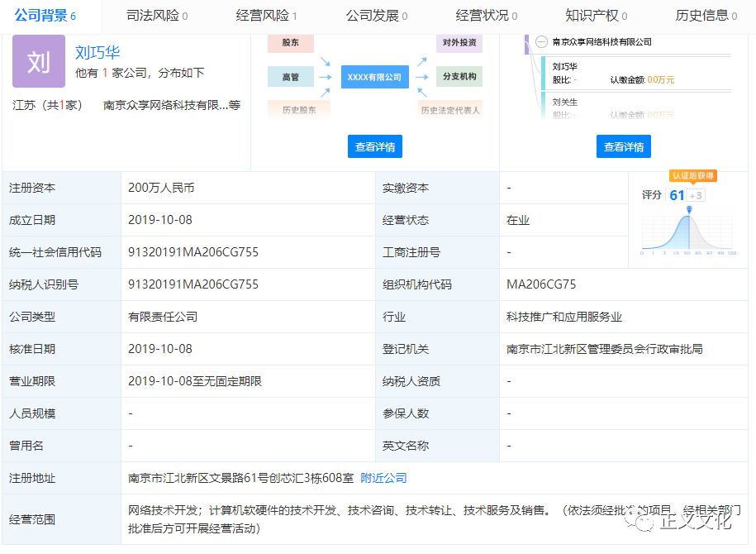The width and height of the screenshot is (756, 554).
Task: Switch to the 经营风险 tab
Action: 266,16
